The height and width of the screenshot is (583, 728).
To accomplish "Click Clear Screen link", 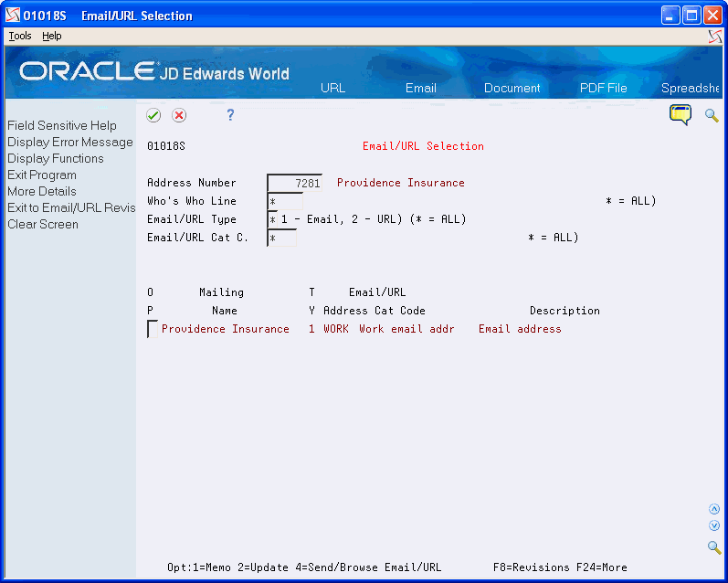I will (x=43, y=224).
